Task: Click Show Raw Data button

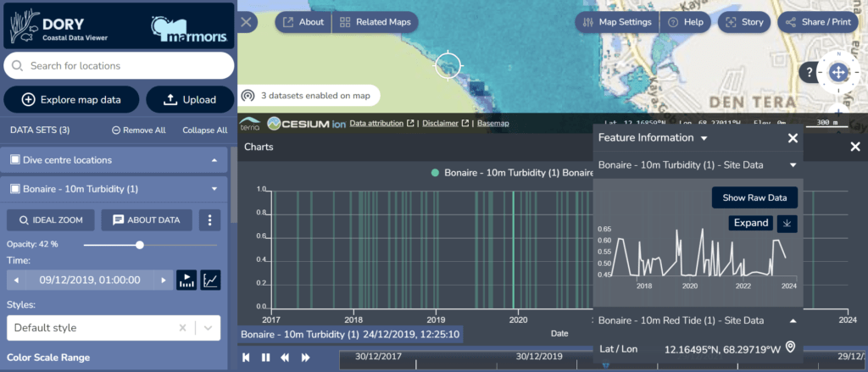Action: click(x=754, y=198)
